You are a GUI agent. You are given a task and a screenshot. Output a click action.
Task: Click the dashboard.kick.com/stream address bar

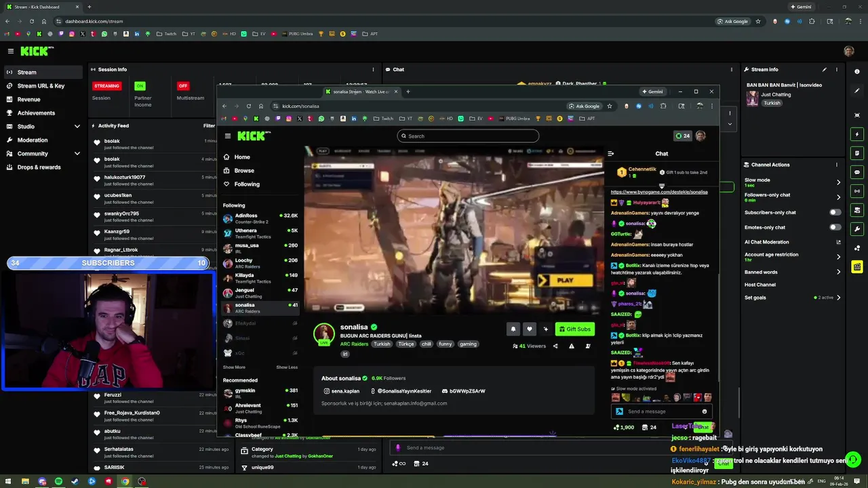coord(380,21)
